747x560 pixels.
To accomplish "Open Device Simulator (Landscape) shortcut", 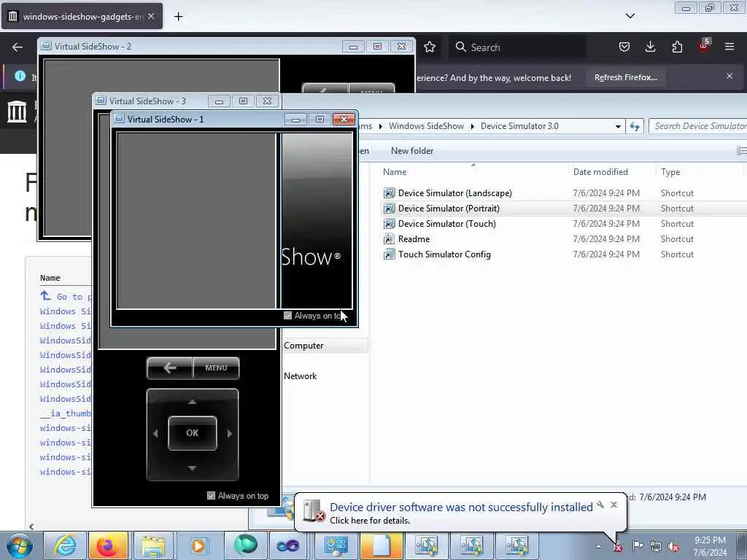I will click(x=455, y=192).
